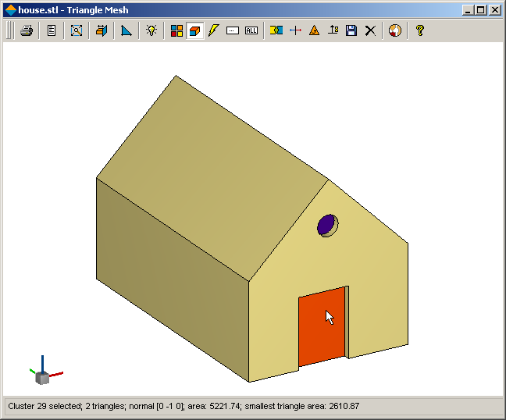
Task: Click the orange warning triangle icon
Action: [314, 30]
